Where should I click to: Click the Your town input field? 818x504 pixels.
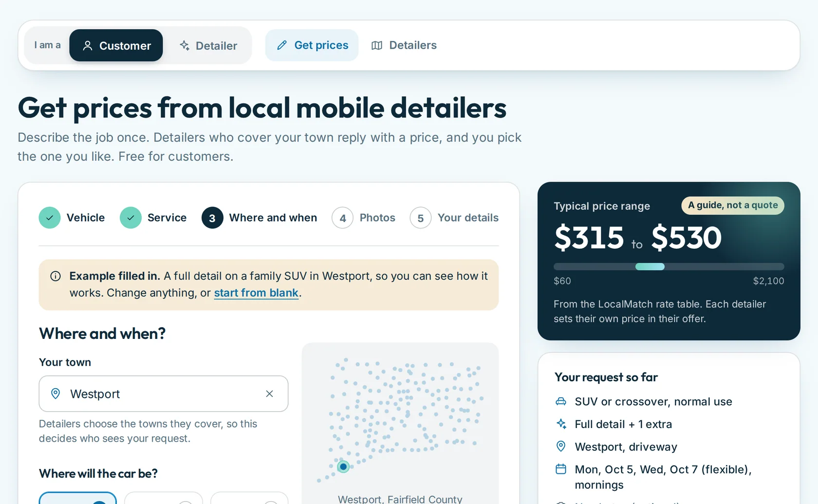pyautogui.click(x=164, y=393)
